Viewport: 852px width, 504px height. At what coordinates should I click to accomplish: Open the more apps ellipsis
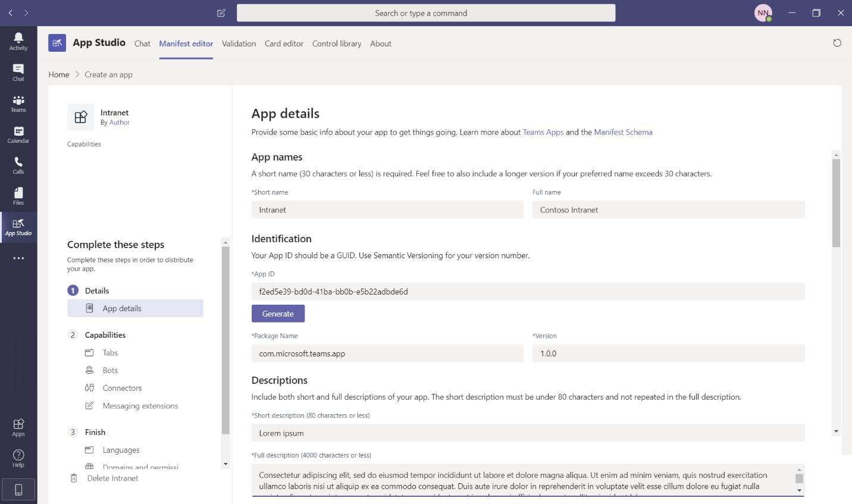pos(18,258)
